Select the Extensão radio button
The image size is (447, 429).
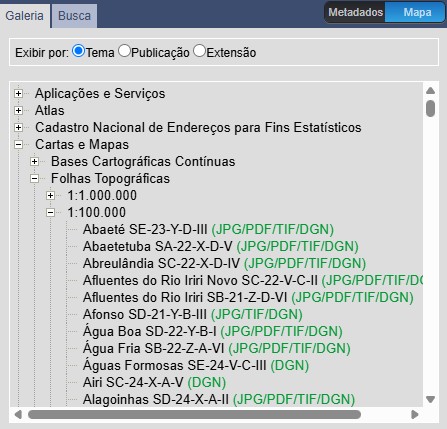tap(199, 51)
